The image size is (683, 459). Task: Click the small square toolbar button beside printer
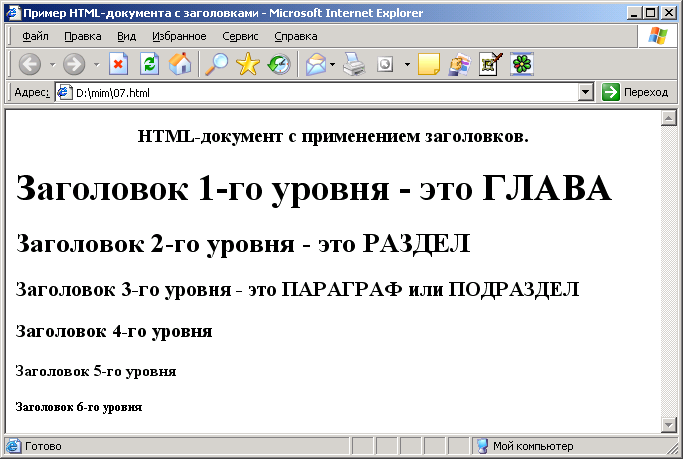point(385,64)
